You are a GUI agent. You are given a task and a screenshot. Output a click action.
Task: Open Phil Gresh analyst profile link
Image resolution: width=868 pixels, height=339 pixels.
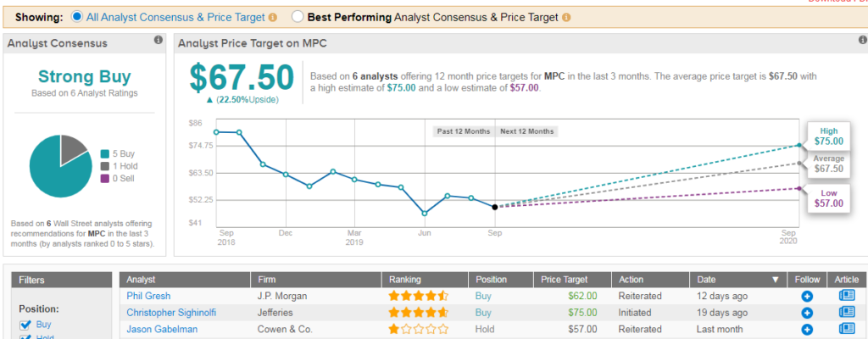147,296
